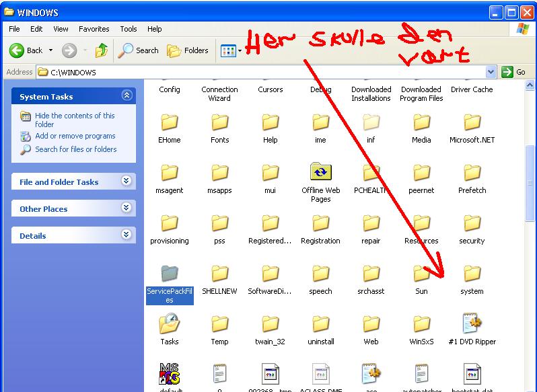Click the Connection Wizard folder label
Screen dimensions: 537x392
coord(219,93)
